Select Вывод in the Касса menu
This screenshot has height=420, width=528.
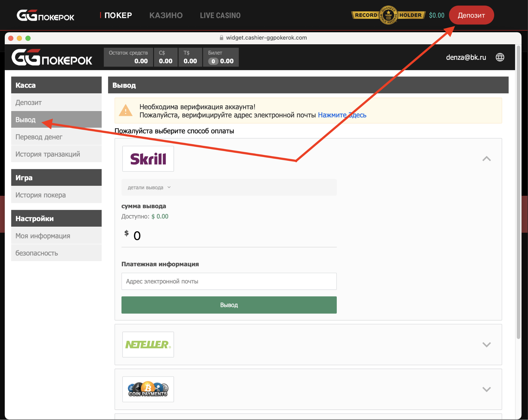tap(56, 120)
